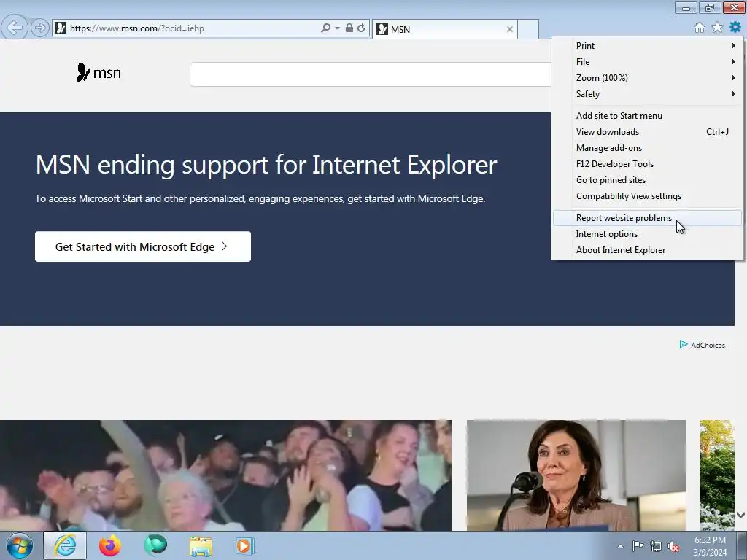The image size is (747, 560).
Task: Click the Home icon in IE toolbar
Action: click(x=700, y=28)
